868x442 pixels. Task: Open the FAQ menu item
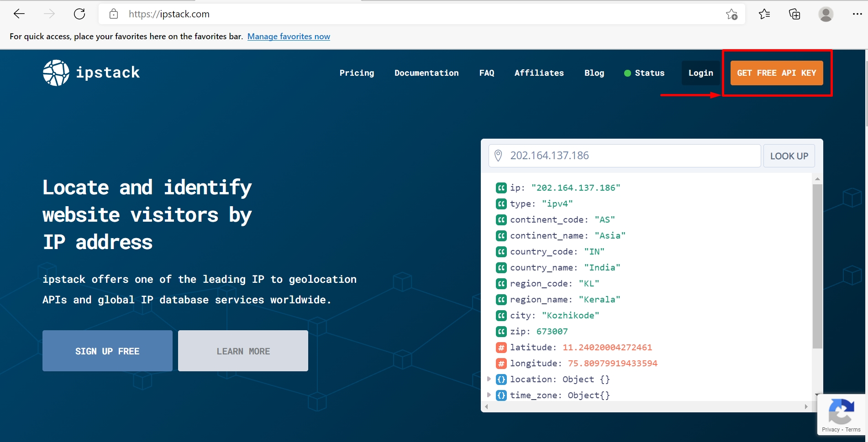[487, 73]
